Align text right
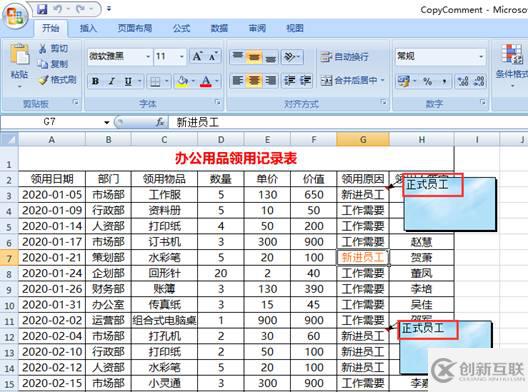528x392 pixels. coord(270,80)
